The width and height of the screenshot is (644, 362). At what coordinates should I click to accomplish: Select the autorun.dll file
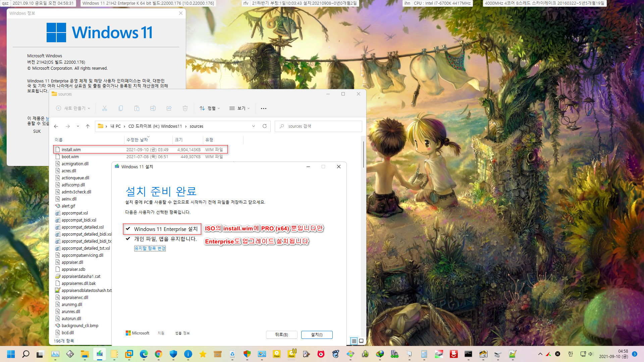tap(71, 318)
